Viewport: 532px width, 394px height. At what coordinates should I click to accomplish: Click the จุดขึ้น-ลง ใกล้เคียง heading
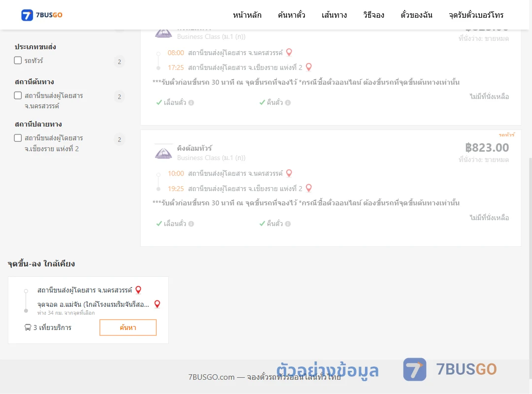41,263
